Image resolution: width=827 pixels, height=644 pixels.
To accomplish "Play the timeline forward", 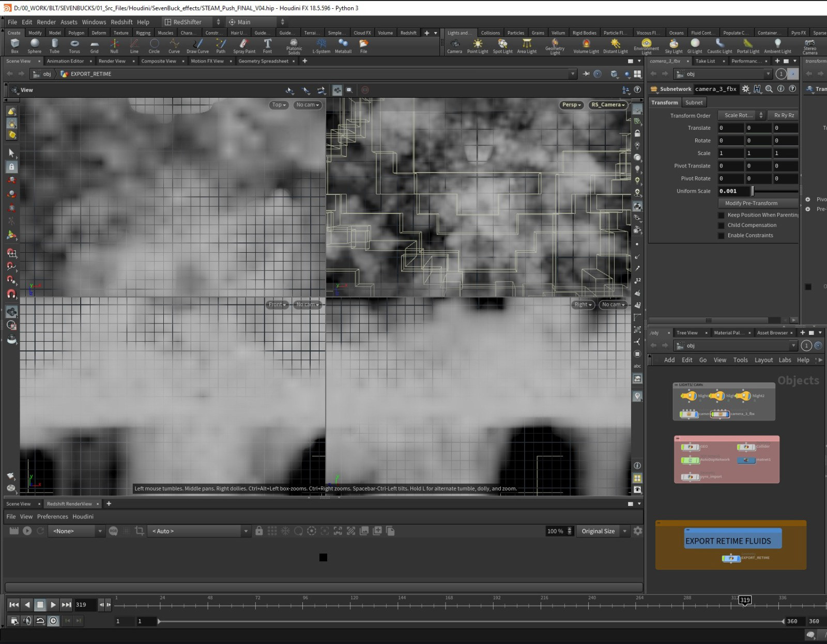I will 53,605.
